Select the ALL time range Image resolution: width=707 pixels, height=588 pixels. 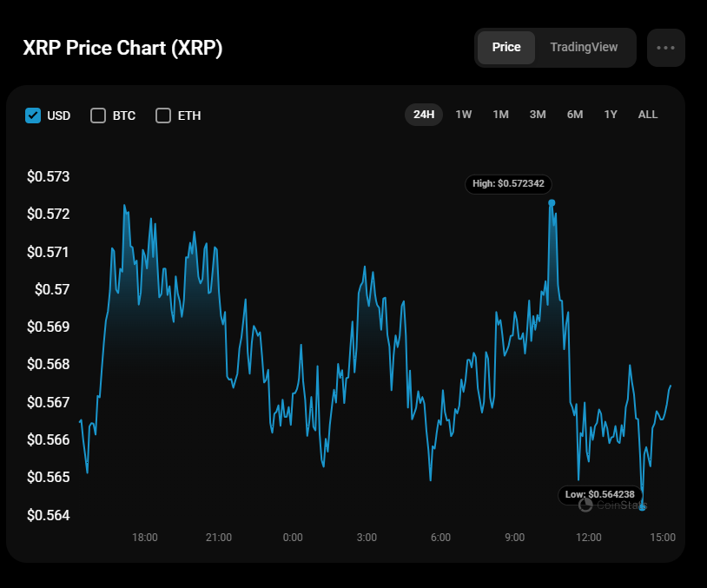pyautogui.click(x=648, y=115)
